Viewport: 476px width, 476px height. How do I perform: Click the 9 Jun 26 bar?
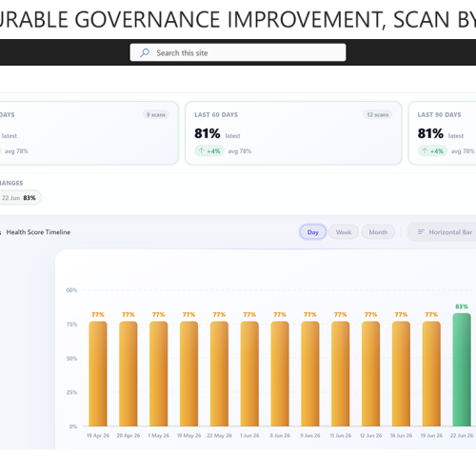point(310,373)
